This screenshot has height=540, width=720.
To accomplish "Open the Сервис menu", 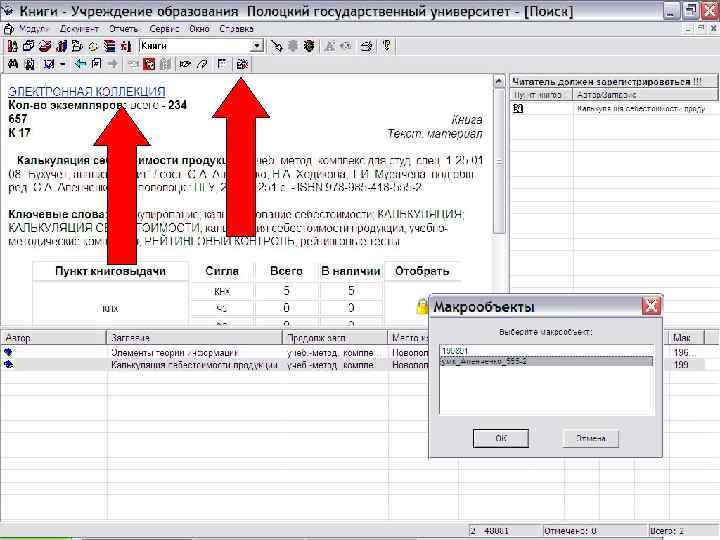I will coord(164,29).
